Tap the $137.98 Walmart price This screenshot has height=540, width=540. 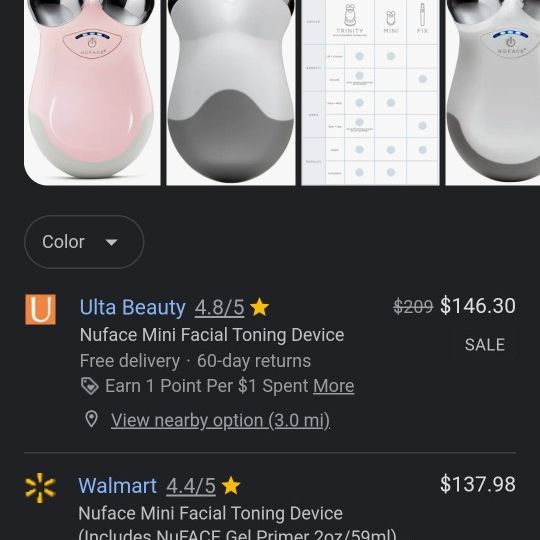[x=478, y=484]
